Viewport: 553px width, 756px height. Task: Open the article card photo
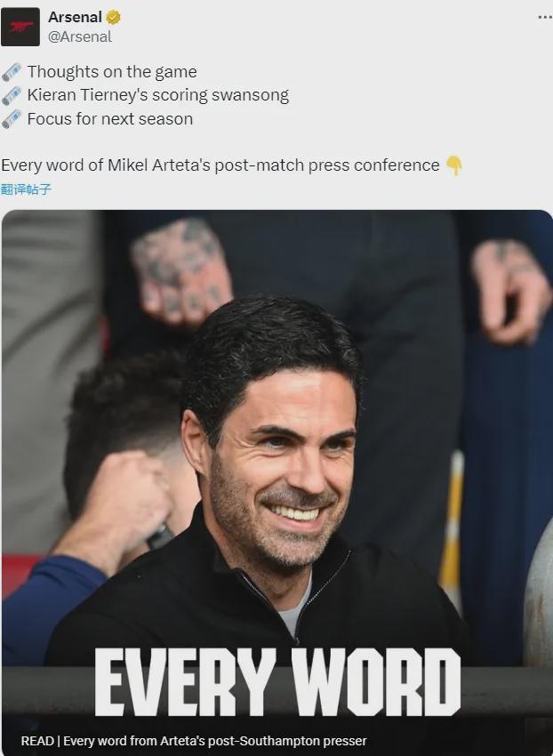(x=277, y=483)
